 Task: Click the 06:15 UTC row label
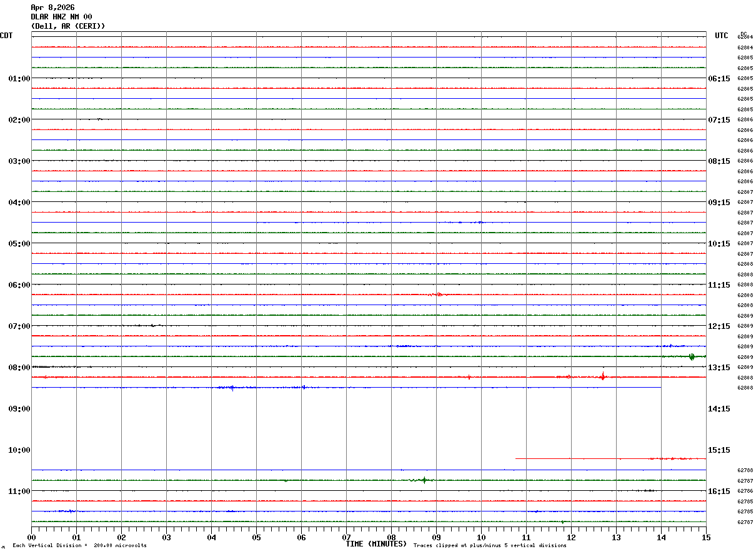pos(719,79)
